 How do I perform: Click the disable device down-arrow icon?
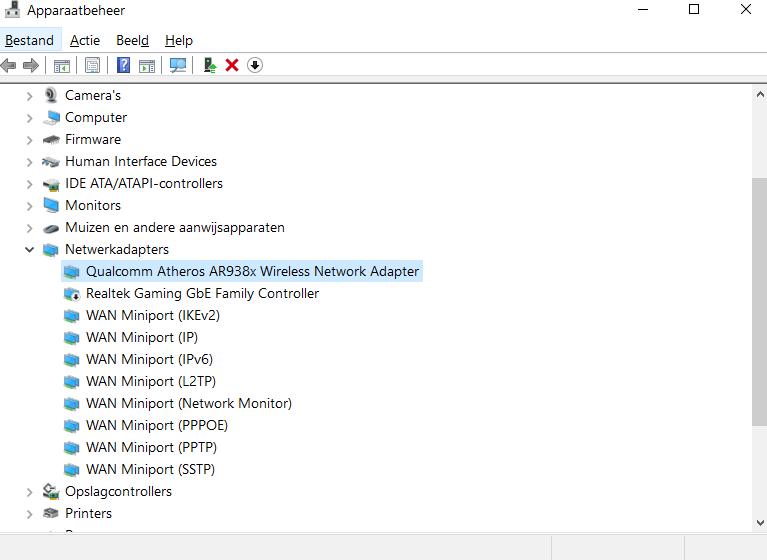[x=255, y=65]
